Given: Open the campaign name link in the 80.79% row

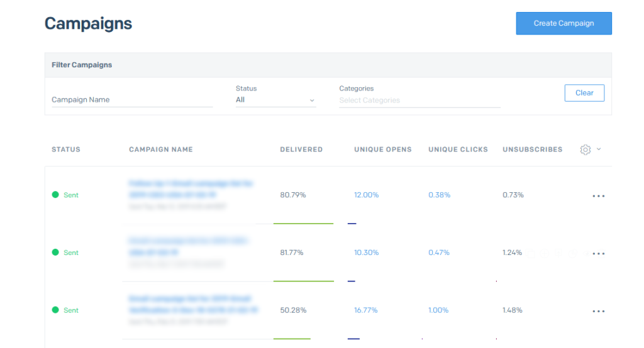Looking at the screenshot, I should click(191, 189).
